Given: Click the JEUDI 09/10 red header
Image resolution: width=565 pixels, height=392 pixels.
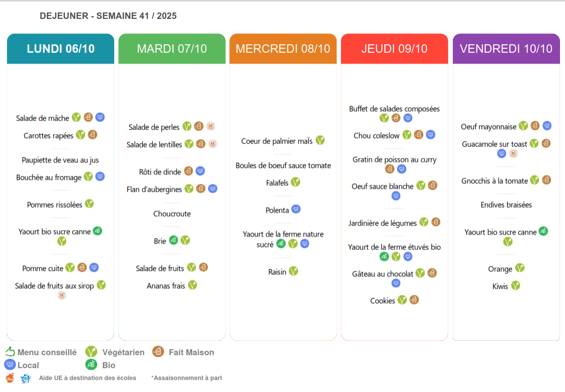Looking at the screenshot, I should [x=394, y=49].
